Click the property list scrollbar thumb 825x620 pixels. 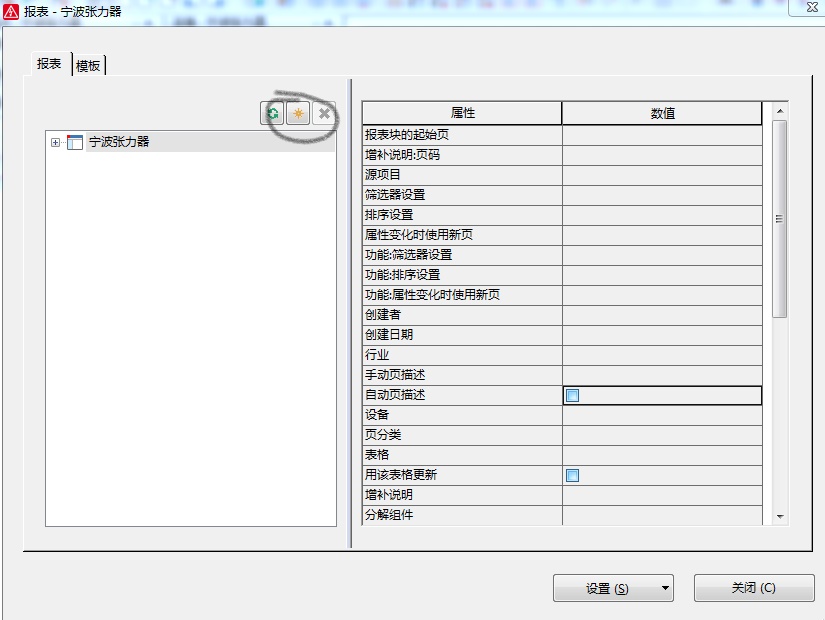[x=780, y=219]
